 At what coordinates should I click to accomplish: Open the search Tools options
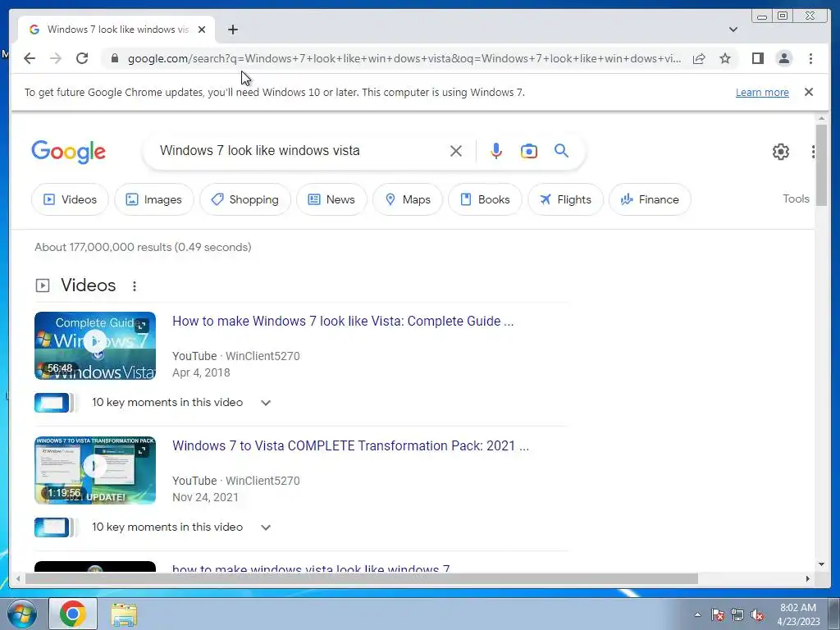(x=796, y=199)
